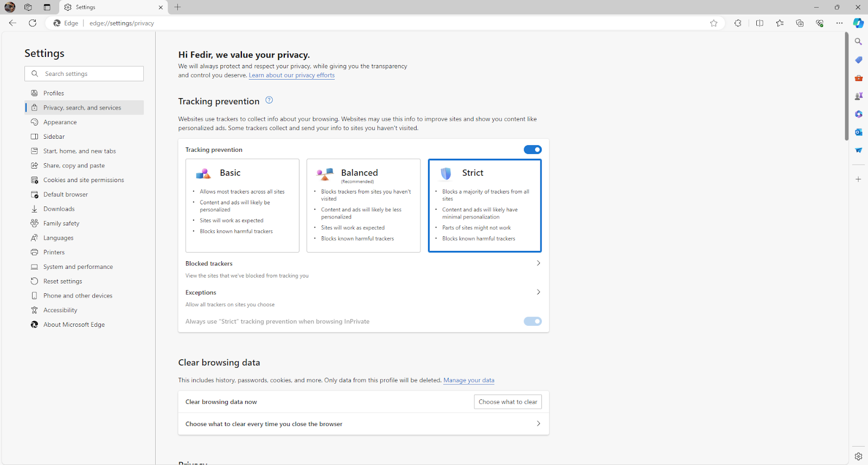Viewport: 868px width, 465px height.
Task: Refresh the page
Action: [33, 23]
